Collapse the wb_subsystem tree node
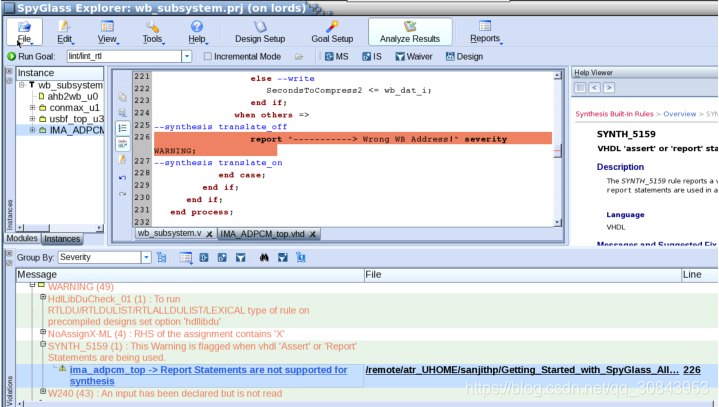 [x=22, y=85]
